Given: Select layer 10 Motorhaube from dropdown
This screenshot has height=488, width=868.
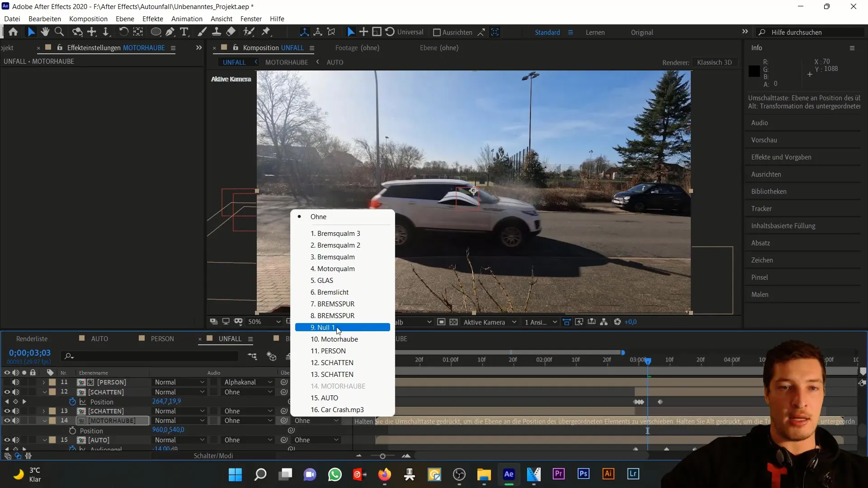Looking at the screenshot, I should (335, 339).
